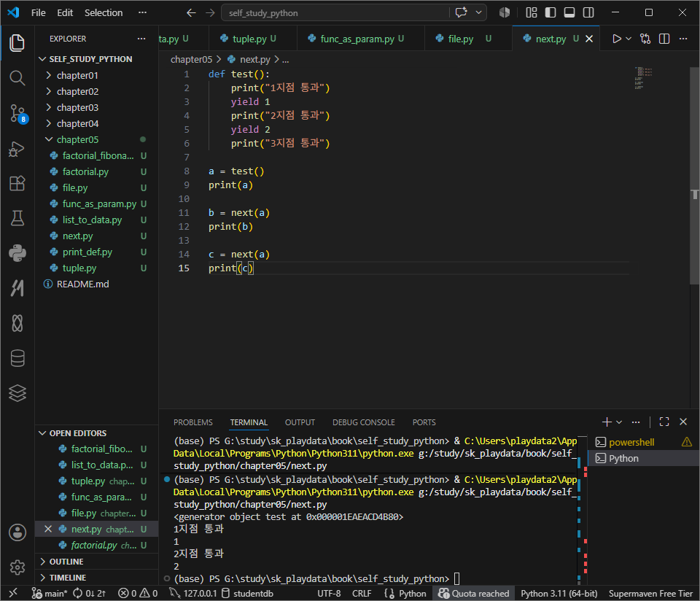Run Python file with play button
Screen dimensions: 700x601
pos(617,39)
